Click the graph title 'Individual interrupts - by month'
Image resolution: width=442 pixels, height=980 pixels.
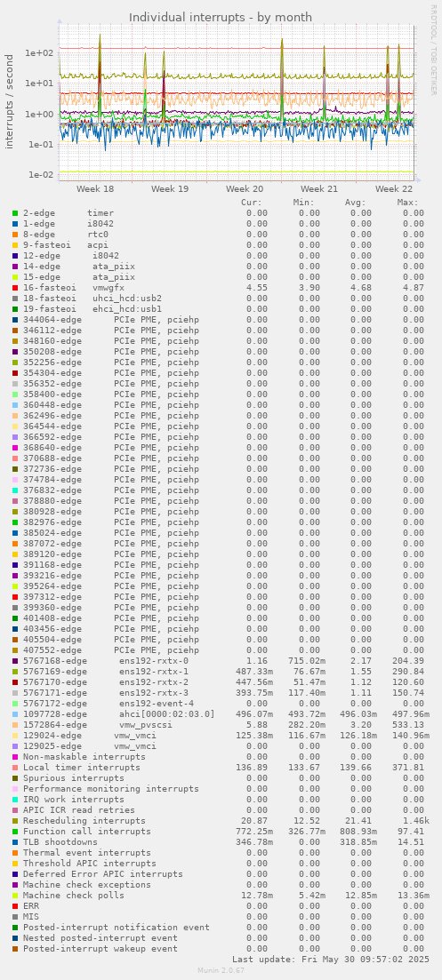(221, 18)
